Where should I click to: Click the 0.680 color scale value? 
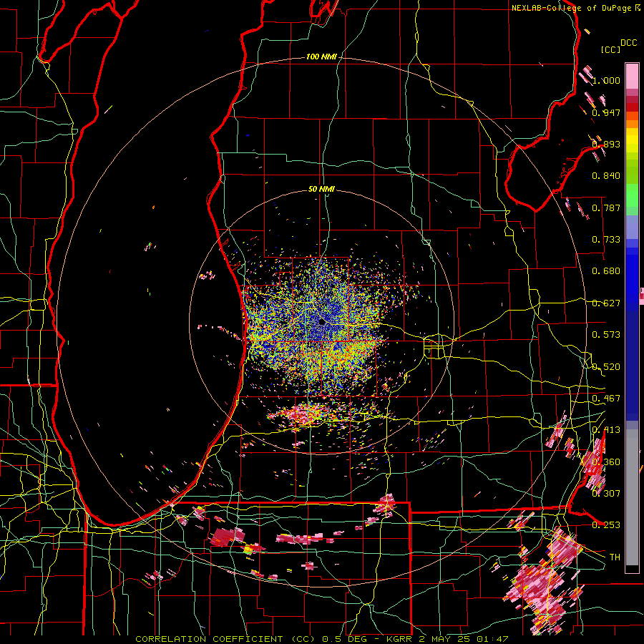coord(606,271)
